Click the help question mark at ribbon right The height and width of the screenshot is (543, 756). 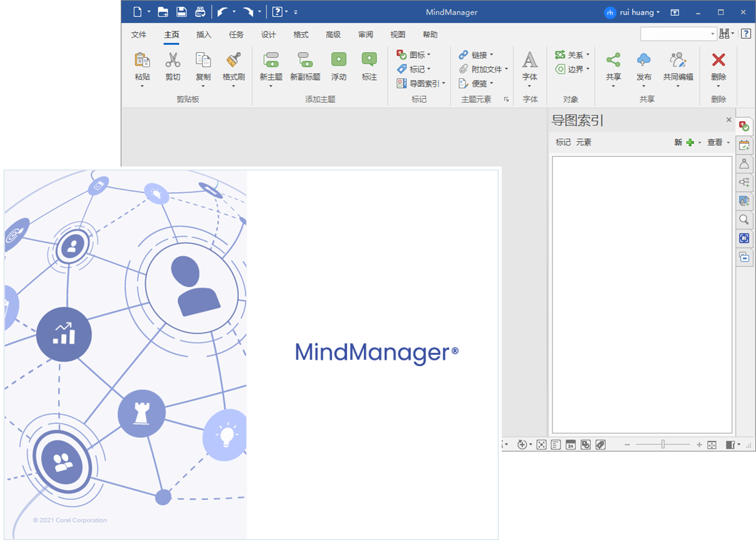point(746,34)
